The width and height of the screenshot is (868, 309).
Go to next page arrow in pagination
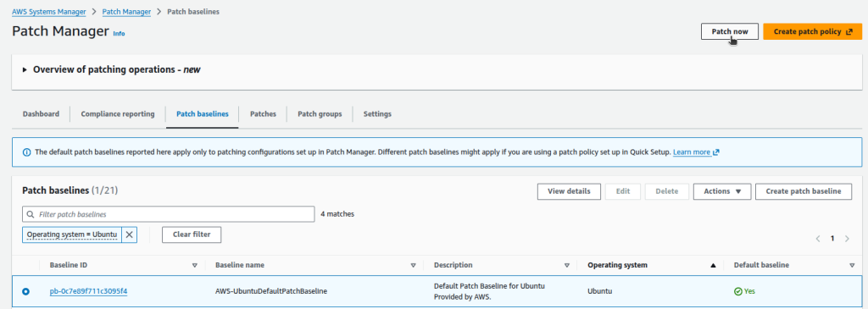(x=847, y=239)
